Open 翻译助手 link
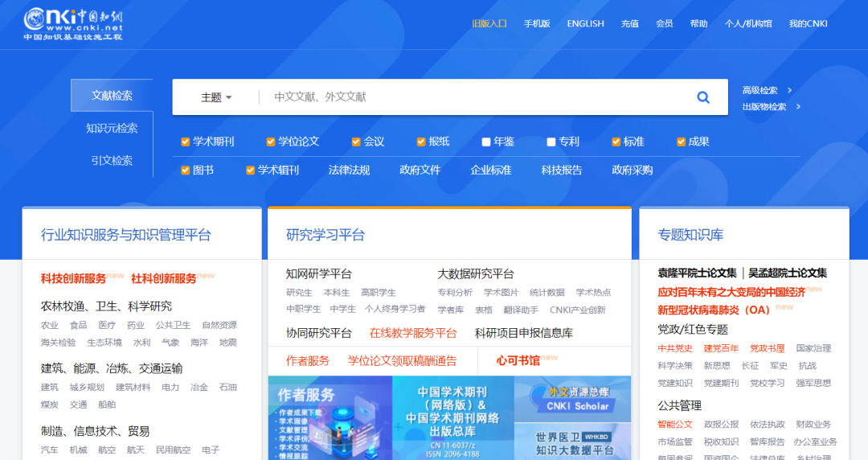 [x=521, y=310]
